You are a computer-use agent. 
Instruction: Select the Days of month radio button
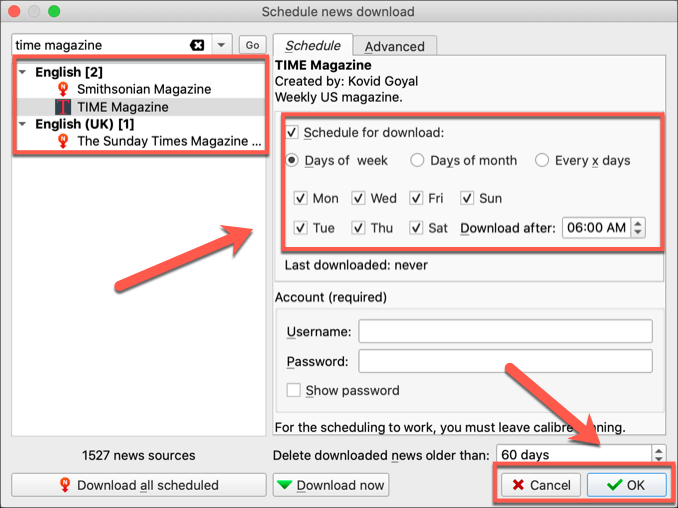pos(418,160)
